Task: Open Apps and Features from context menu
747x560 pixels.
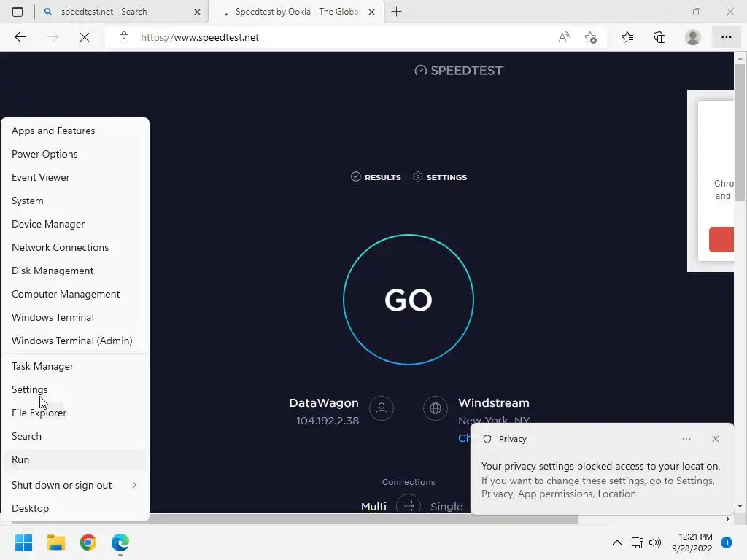Action: (75, 131)
